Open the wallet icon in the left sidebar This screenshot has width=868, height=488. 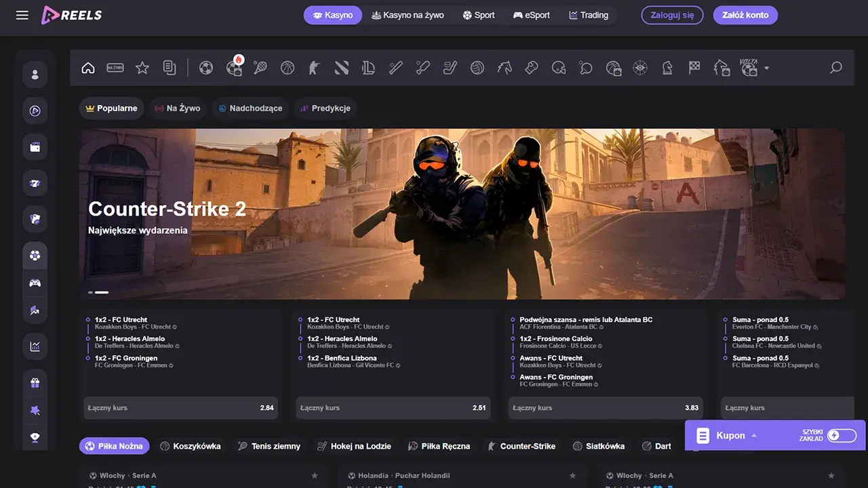pos(35,147)
